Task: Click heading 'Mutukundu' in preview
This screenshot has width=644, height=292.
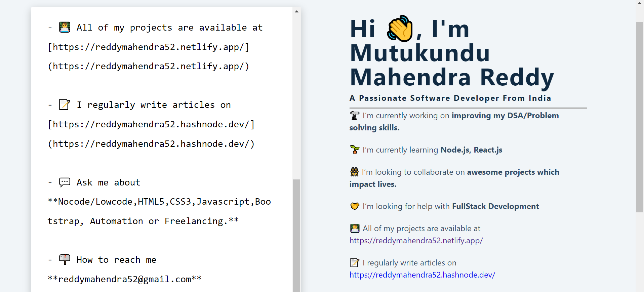Action: [420, 53]
